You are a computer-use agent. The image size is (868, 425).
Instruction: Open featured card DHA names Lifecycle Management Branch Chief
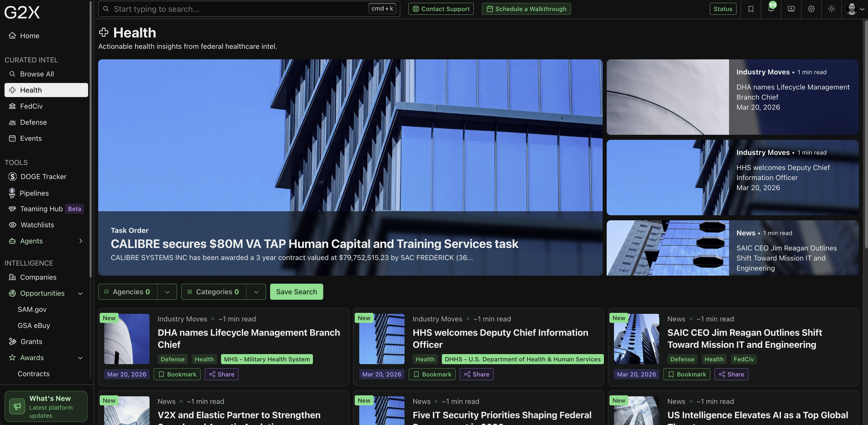click(733, 97)
